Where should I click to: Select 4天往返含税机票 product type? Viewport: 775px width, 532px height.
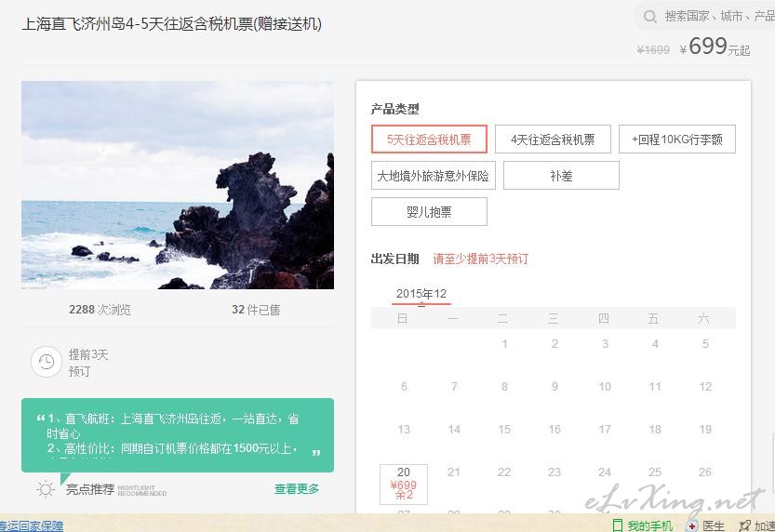[x=553, y=140]
